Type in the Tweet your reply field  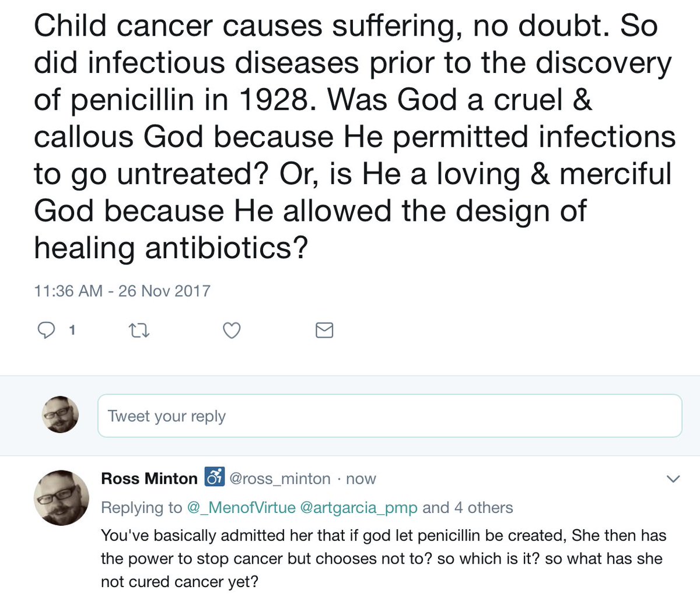click(x=389, y=416)
